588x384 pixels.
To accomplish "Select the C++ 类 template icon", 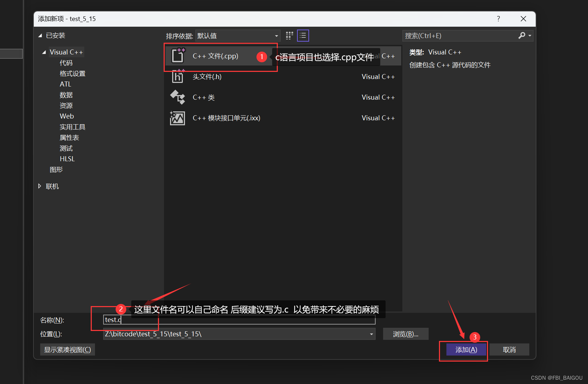I will coord(177,97).
